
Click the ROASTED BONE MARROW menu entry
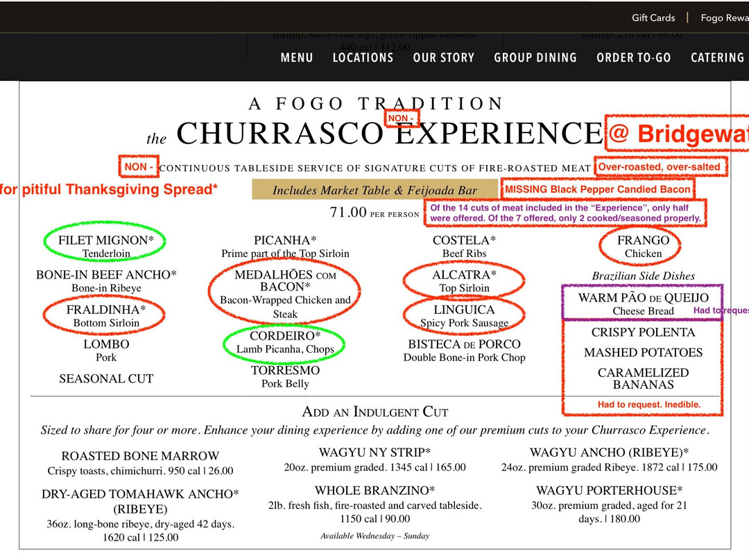(x=140, y=463)
